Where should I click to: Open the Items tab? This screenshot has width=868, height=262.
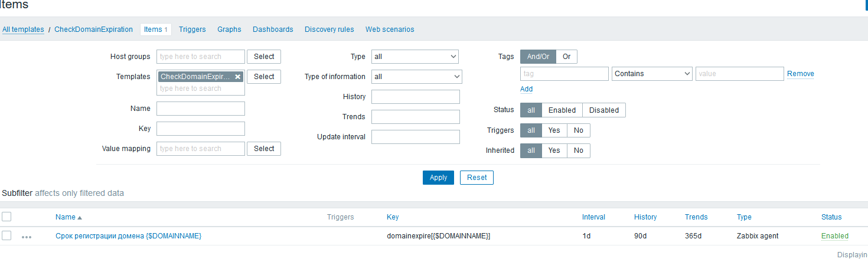156,30
